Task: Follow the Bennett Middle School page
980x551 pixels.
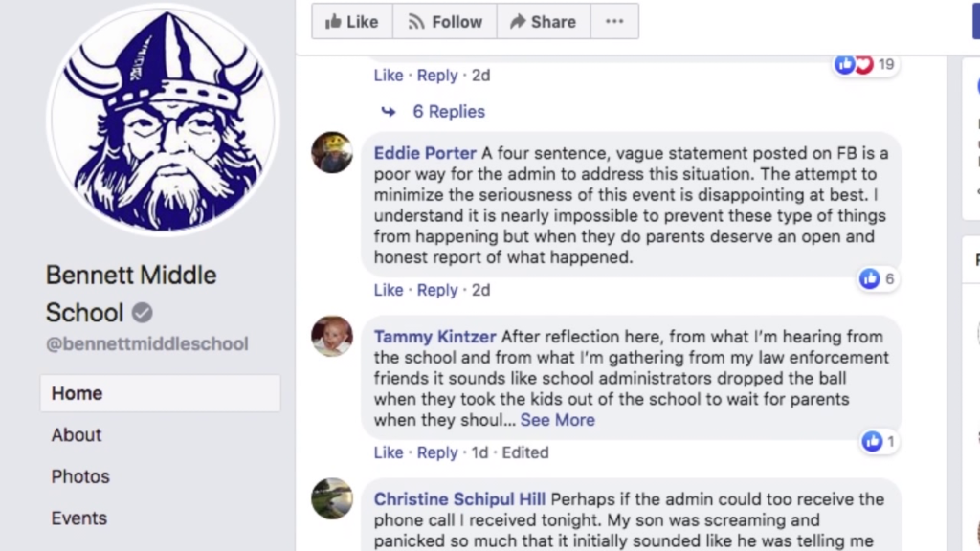Action: coord(444,22)
